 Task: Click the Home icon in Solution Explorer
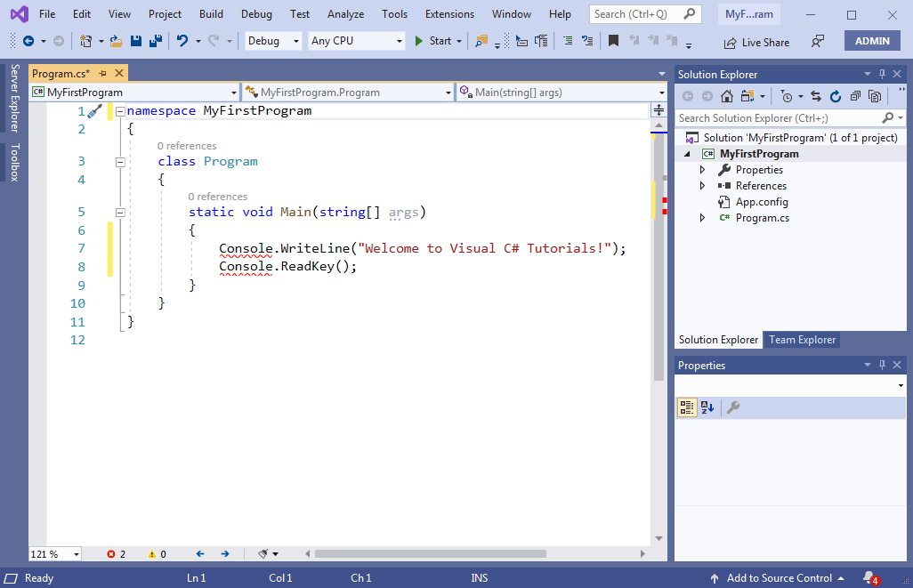coord(727,96)
